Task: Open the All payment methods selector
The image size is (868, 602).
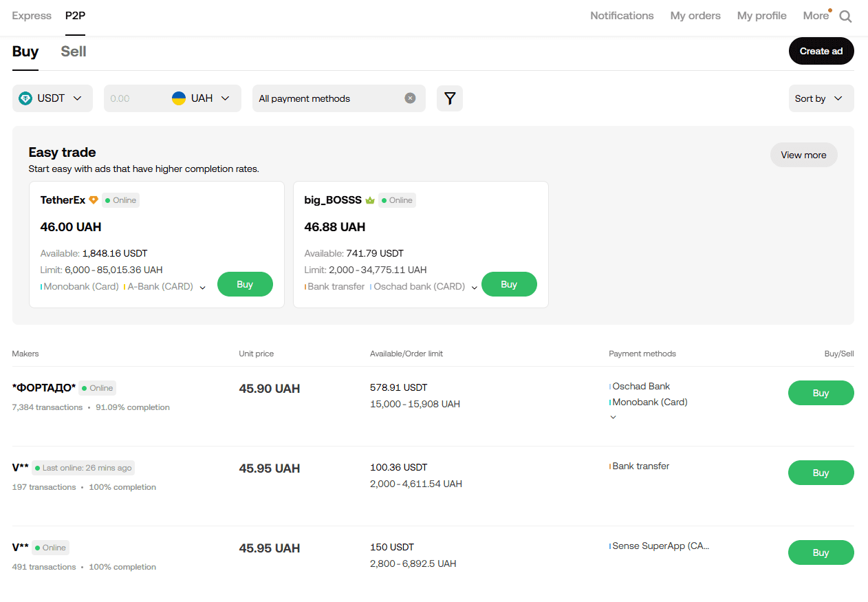Action: coord(339,98)
